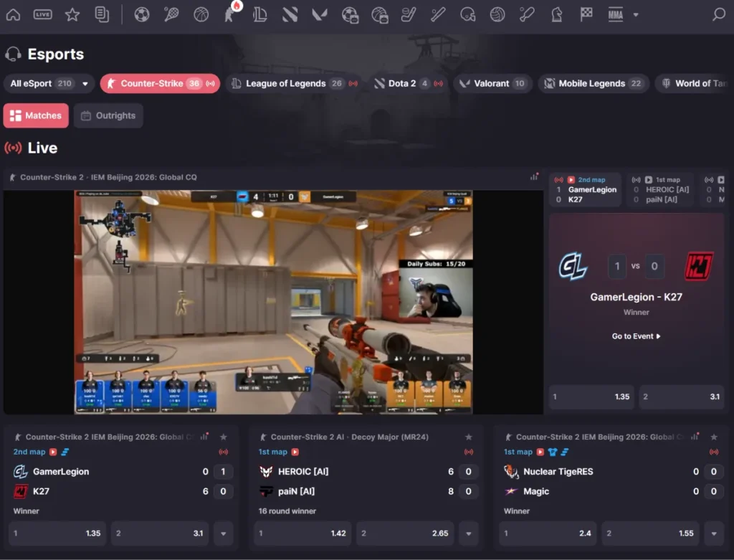This screenshot has height=560, width=734.
Task: Select GamerLegion vs K27 2nd map card
Action: tap(585, 189)
